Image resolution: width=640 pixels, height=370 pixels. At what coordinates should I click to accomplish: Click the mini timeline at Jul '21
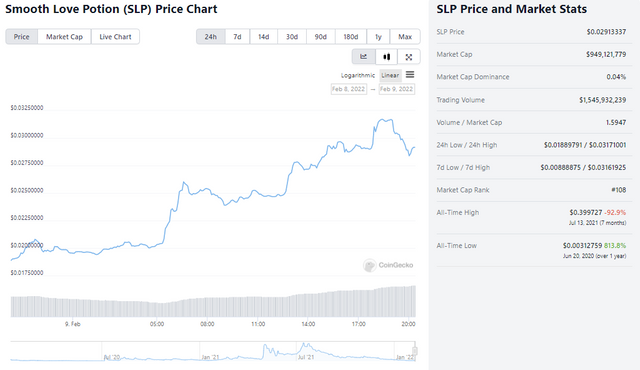[306, 357]
